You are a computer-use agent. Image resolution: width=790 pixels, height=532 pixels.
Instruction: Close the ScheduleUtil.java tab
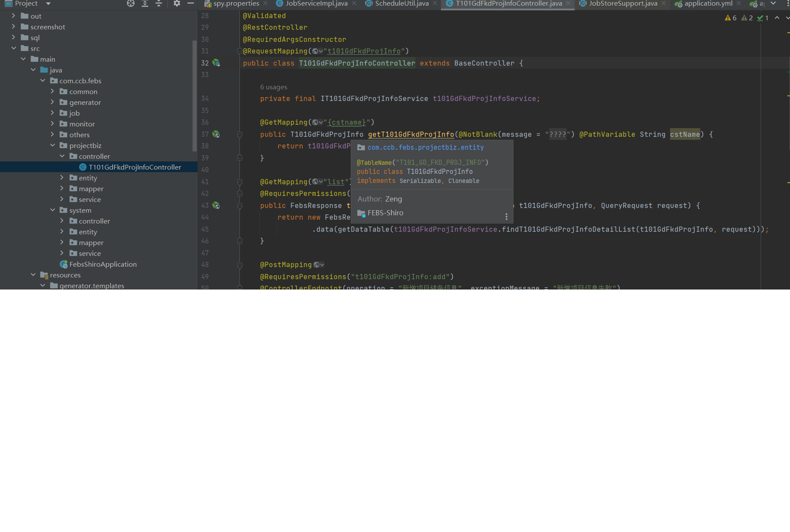[435, 3]
